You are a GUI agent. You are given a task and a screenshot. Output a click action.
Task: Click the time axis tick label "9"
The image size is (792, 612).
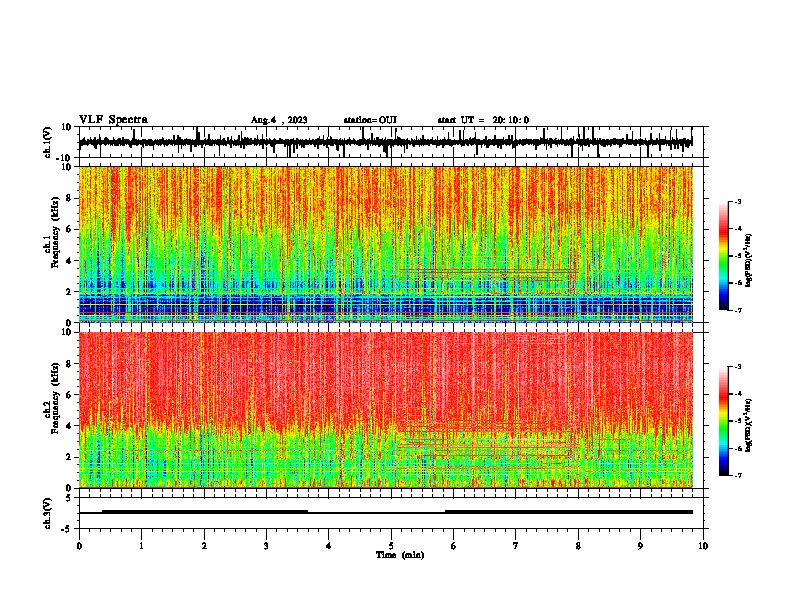(641, 546)
